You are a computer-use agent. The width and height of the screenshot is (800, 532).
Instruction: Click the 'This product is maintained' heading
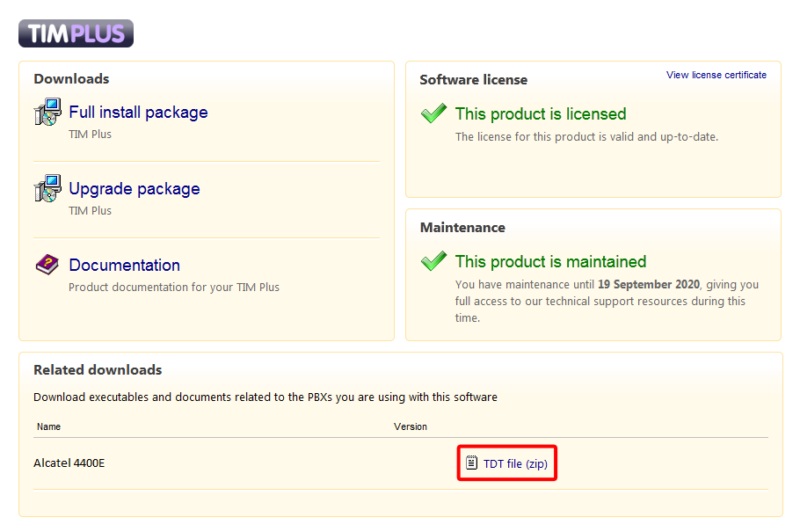(550, 262)
